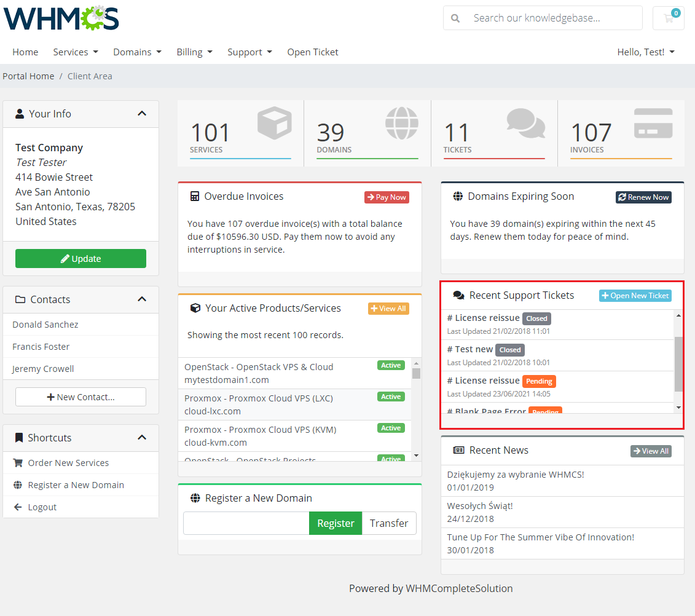Click the red Pay Now button
The height and width of the screenshot is (616, 695).
[387, 197]
